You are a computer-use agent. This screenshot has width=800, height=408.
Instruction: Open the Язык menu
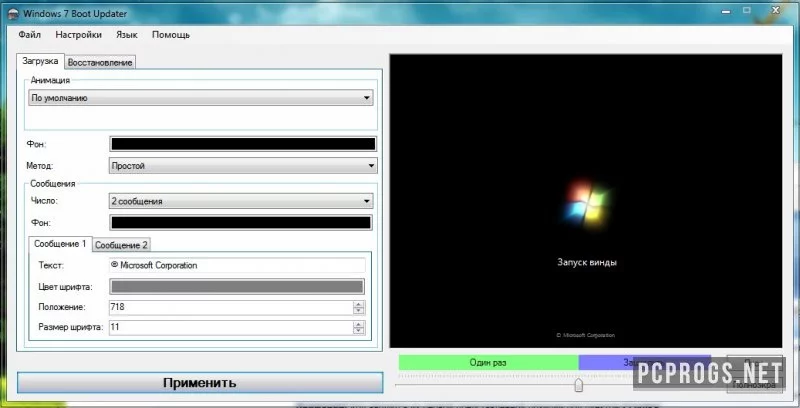click(x=127, y=35)
